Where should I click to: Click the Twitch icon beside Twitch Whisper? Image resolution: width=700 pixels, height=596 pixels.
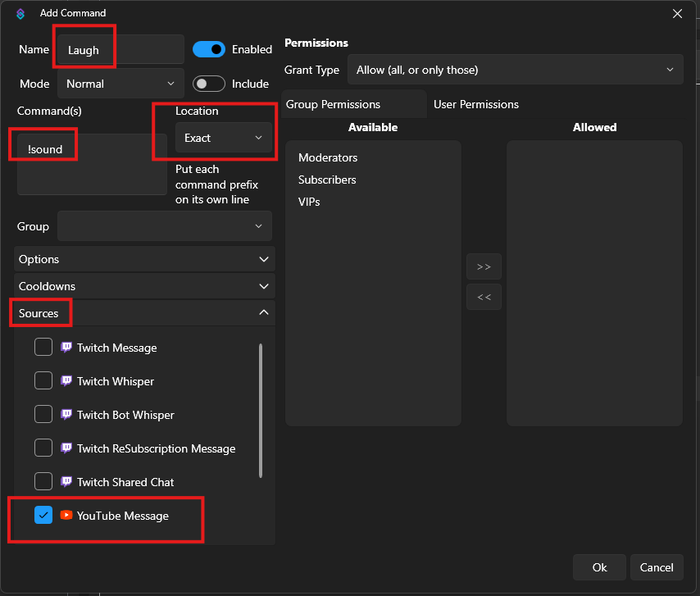[x=66, y=381]
